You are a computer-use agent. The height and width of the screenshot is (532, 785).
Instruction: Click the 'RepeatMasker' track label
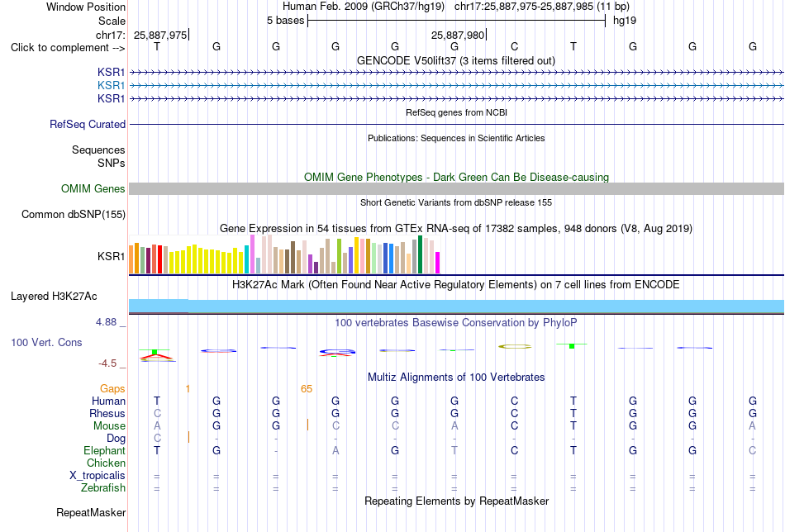[91, 512]
